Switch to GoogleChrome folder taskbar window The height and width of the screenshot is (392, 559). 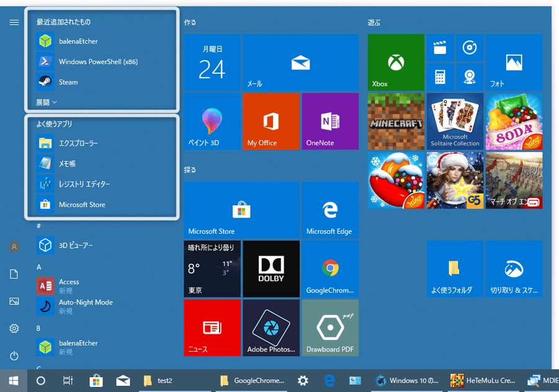253,381
